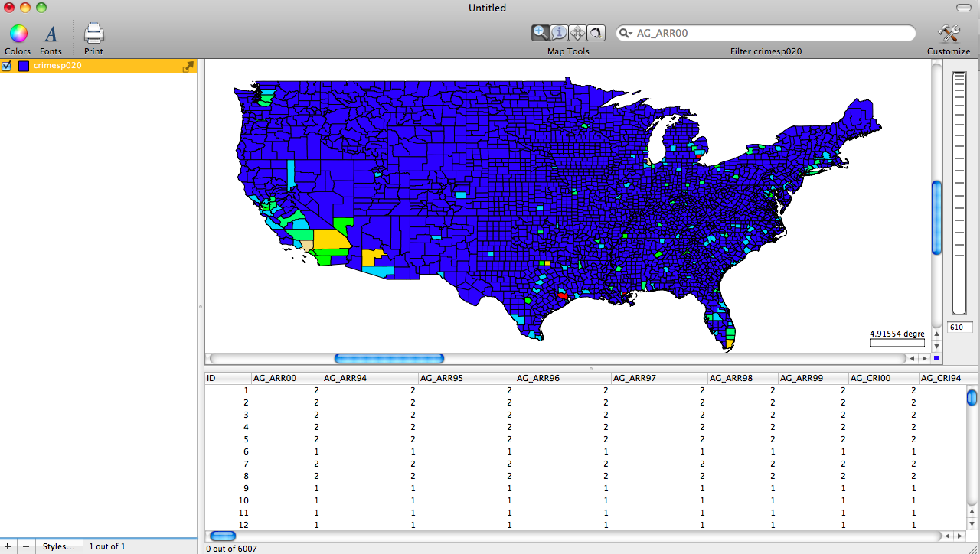
Task: Toggle visibility of the crimesp020 layer
Action: click(x=6, y=66)
